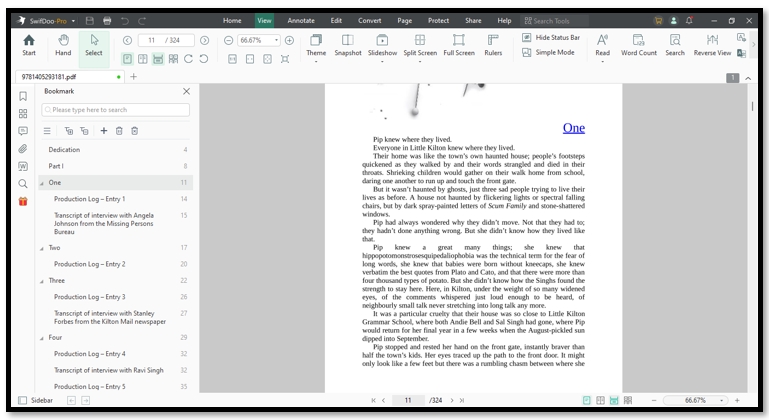Open the shopping cart icon
This screenshot has height=420, width=769.
(658, 21)
